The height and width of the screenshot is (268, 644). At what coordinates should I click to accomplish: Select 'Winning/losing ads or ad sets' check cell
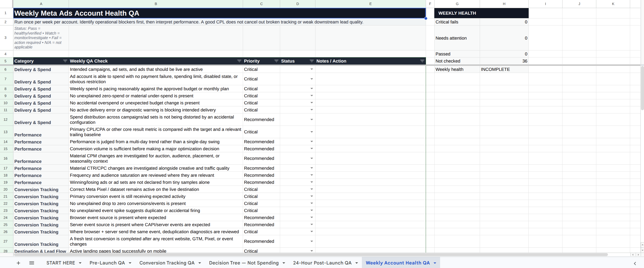tap(156, 182)
